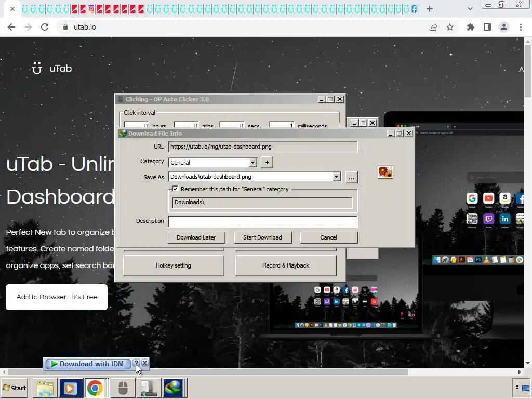This screenshot has width=532, height=399.
Task: Expand hidden system tray icons
Action: (517, 388)
